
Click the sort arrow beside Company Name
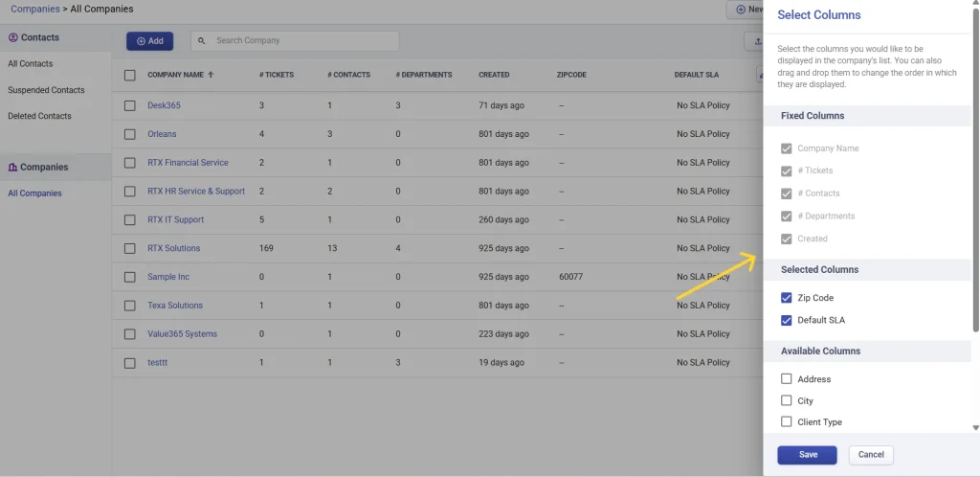tap(211, 75)
